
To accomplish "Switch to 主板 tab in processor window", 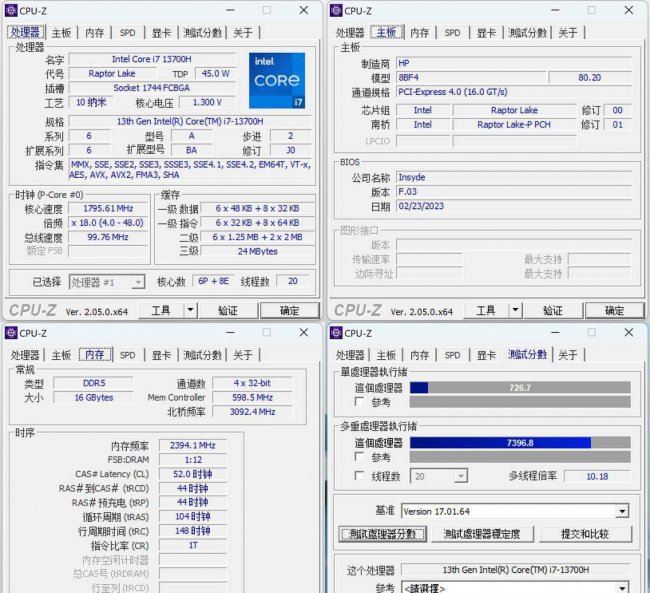I will (x=61, y=32).
